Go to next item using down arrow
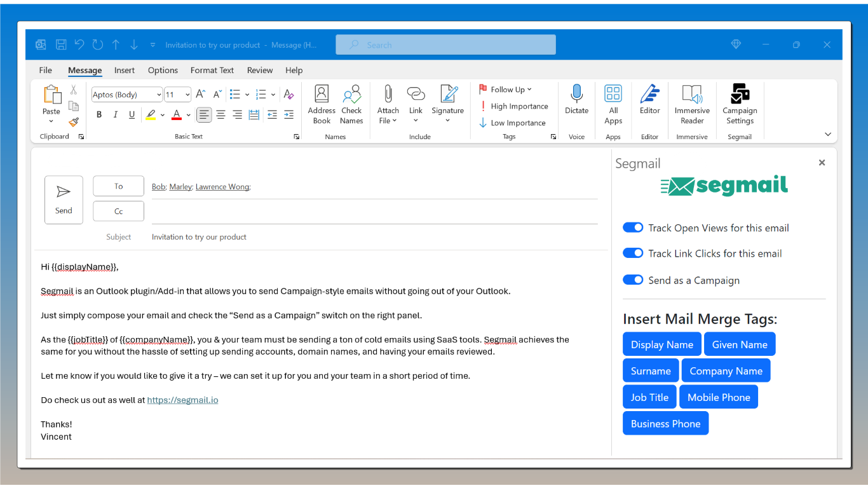Screen dimensions: 868x488 coord(134,44)
